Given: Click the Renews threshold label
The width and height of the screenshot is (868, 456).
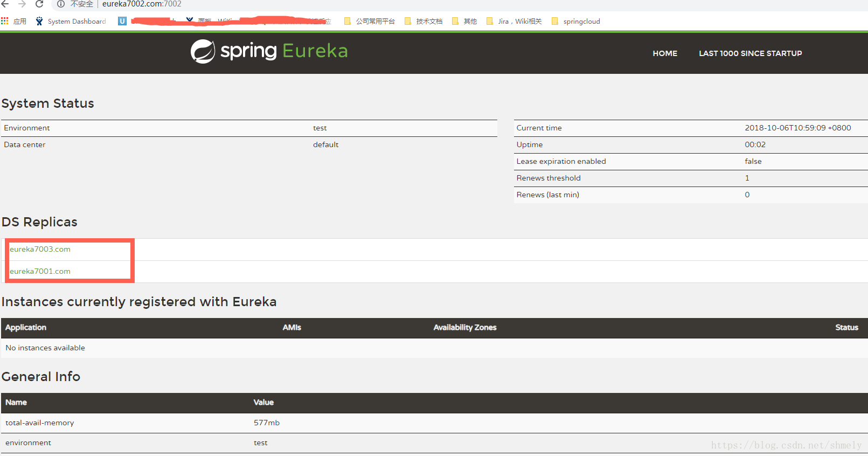Looking at the screenshot, I should [x=548, y=178].
